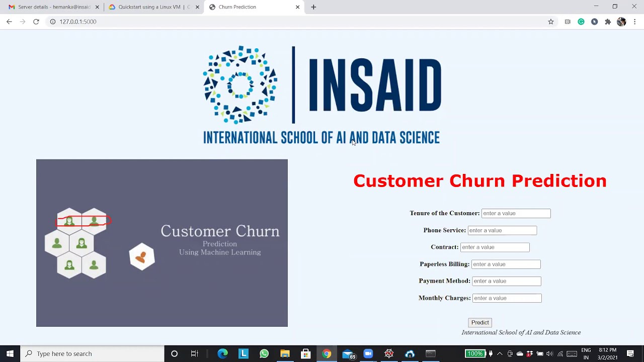Open Chrome's three-dot menu

[x=635, y=22]
